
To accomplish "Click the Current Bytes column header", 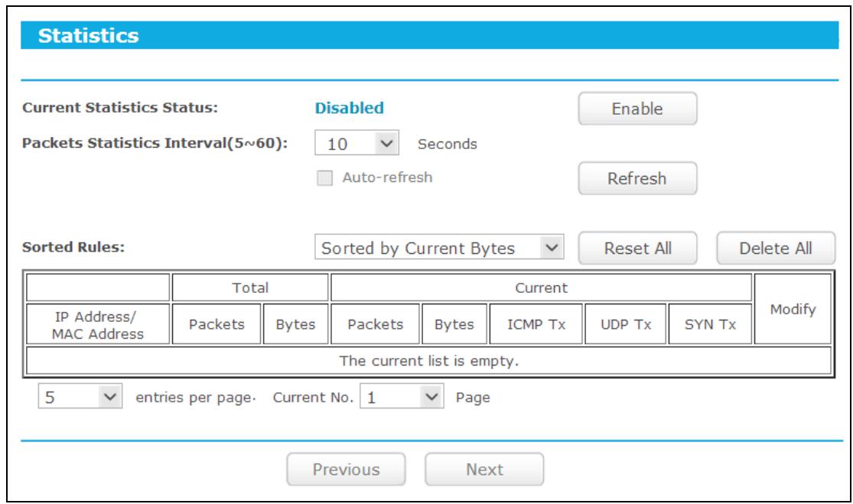I will click(x=454, y=324).
